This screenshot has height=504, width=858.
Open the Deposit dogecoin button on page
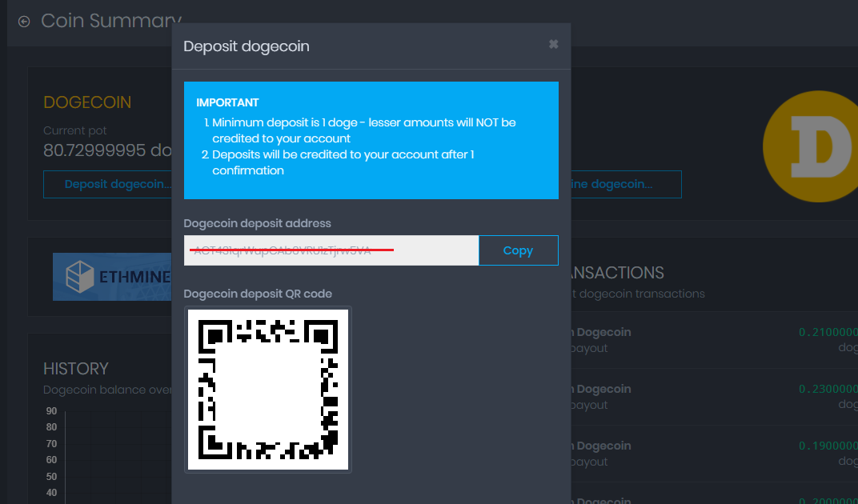click(x=108, y=185)
